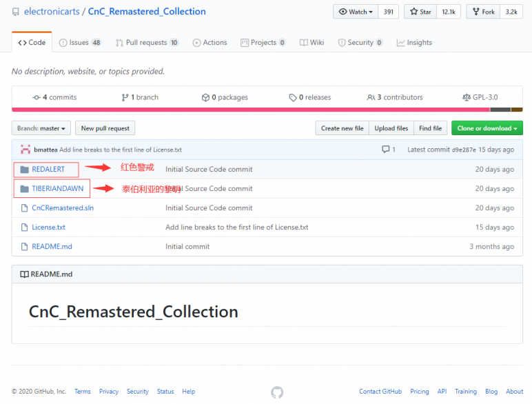View the 4 commits history
The width and height of the screenshot is (532, 404).
(x=54, y=97)
